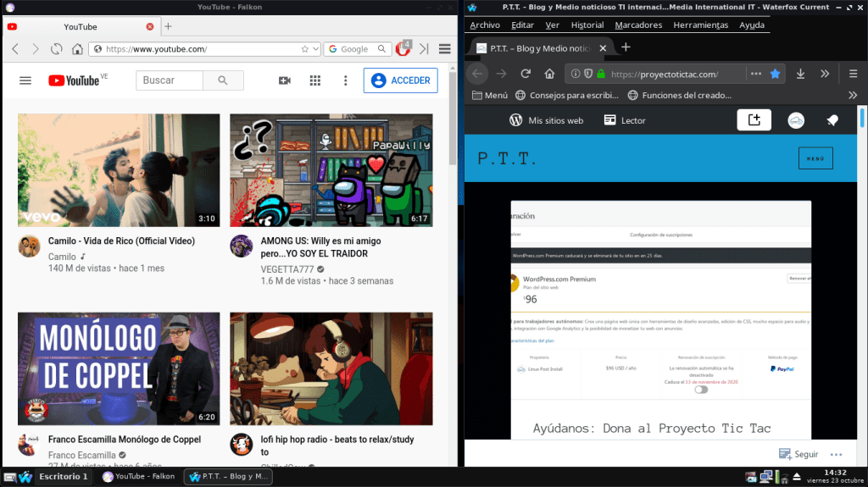Click the Falkon home button
The image size is (868, 487).
pos(77,49)
